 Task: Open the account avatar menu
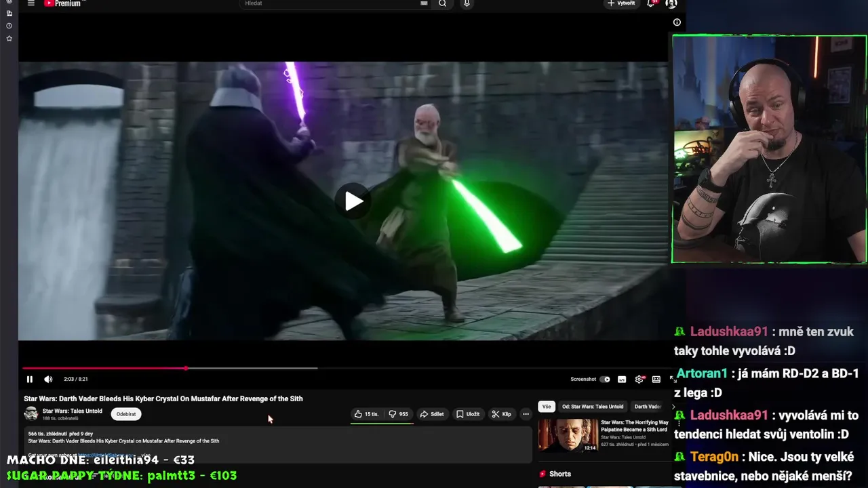point(671,3)
